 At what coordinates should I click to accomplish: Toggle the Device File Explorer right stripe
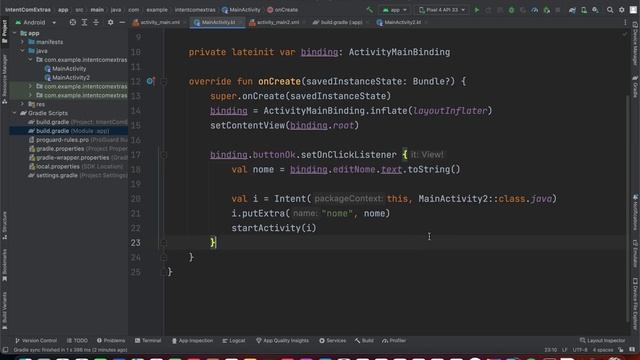click(x=635, y=304)
